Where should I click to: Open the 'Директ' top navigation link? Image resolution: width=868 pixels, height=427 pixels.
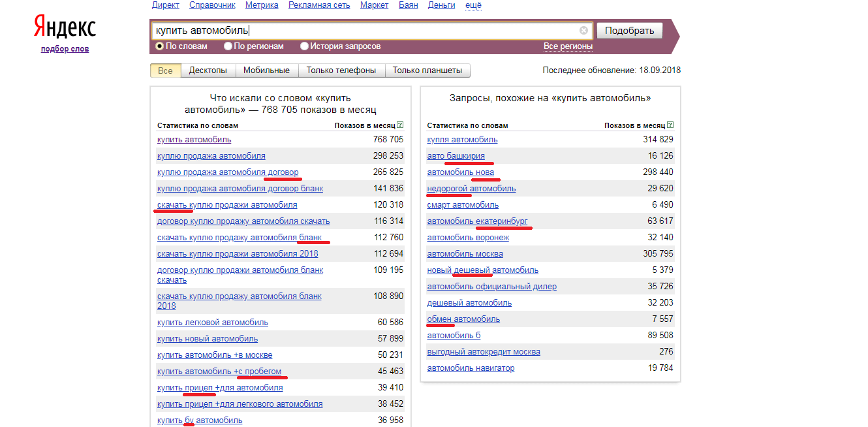166,5
